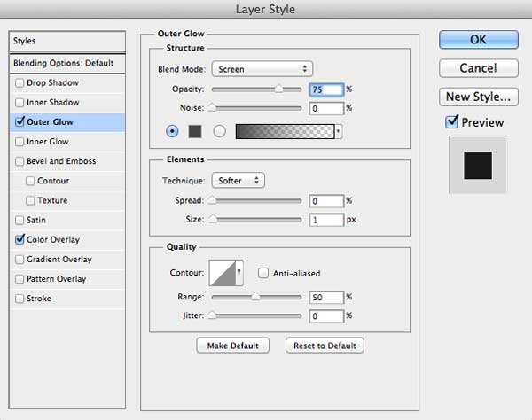The image size is (532, 420).
Task: Select the Outer Glow style row
Action: (x=67, y=122)
